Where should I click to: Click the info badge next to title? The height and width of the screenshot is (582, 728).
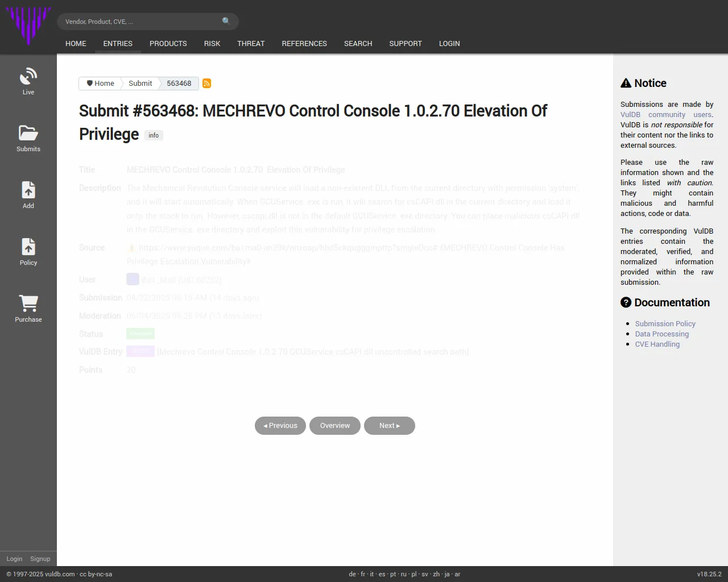coord(154,135)
